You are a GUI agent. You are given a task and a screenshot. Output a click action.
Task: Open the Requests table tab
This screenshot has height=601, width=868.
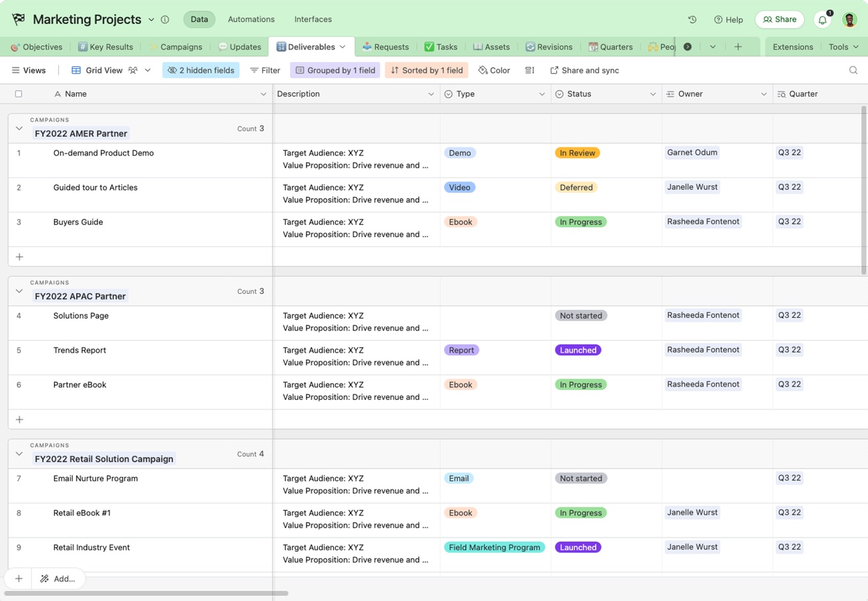[x=385, y=47]
